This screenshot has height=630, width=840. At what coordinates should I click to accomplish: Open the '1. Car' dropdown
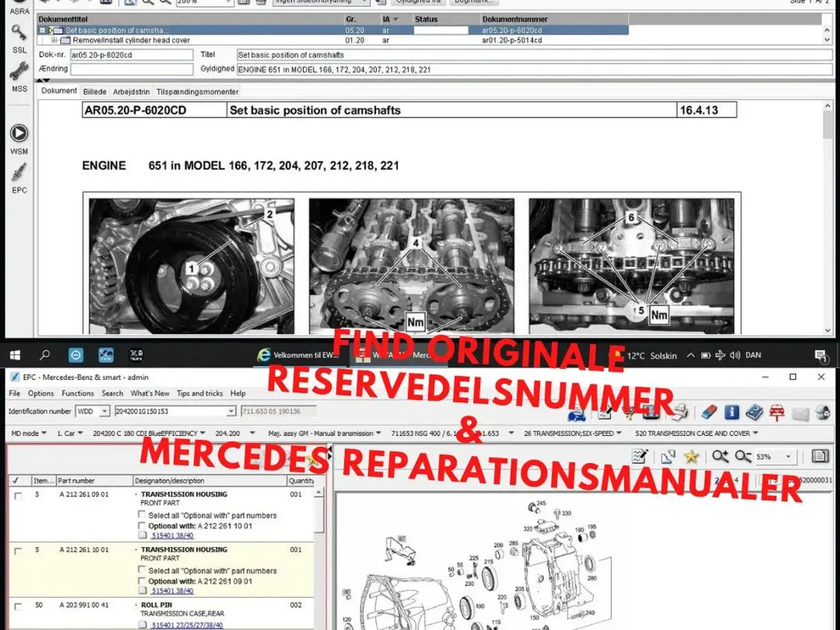pyautogui.click(x=70, y=433)
